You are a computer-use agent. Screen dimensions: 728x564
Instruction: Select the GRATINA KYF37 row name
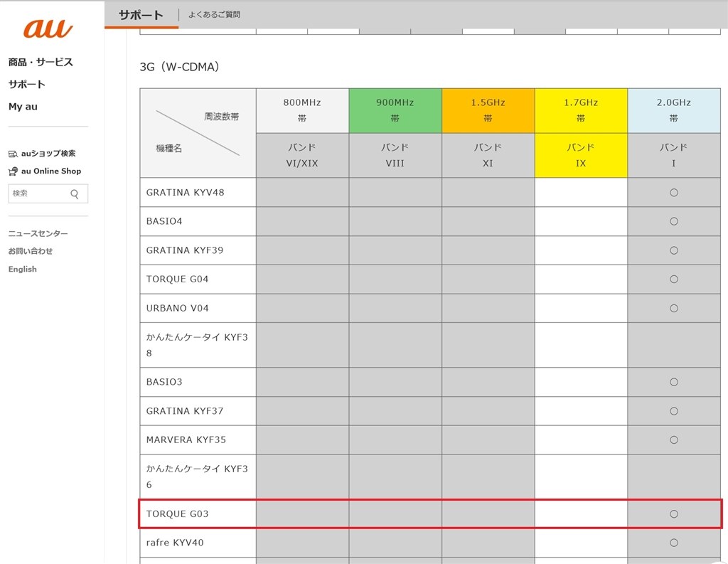pyautogui.click(x=185, y=411)
